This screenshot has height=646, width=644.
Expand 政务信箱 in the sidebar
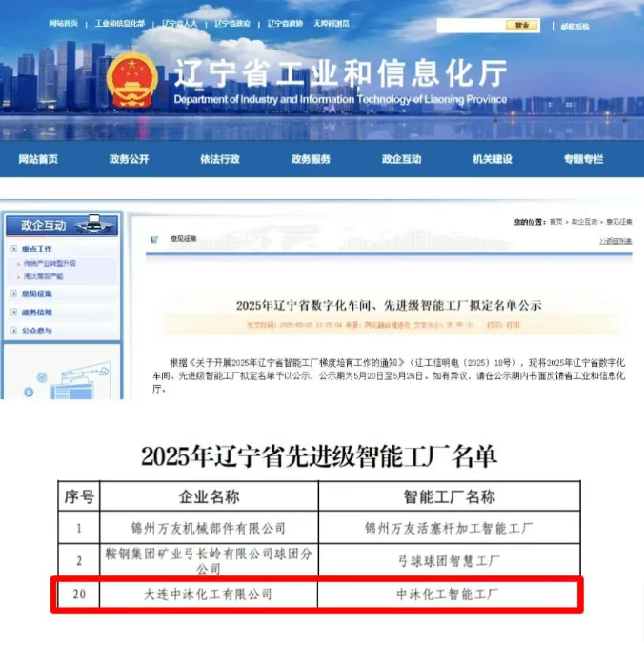coord(36,313)
